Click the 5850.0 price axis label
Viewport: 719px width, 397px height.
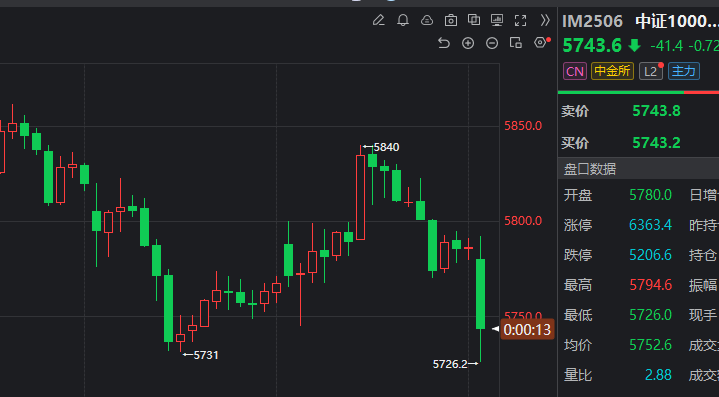(523, 126)
